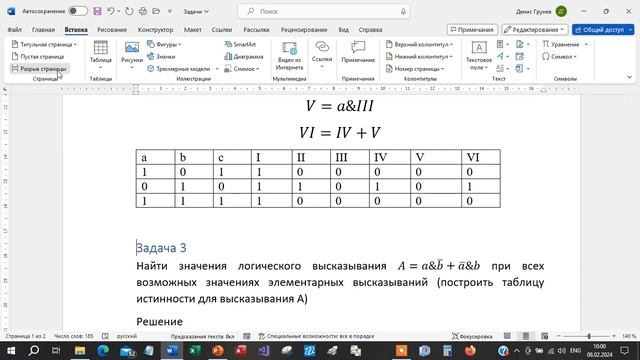Insert a page break (Разрыв страницы)
640x360 pixels.
(39, 69)
